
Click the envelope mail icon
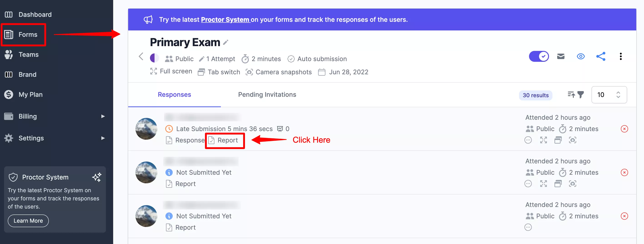(x=561, y=57)
